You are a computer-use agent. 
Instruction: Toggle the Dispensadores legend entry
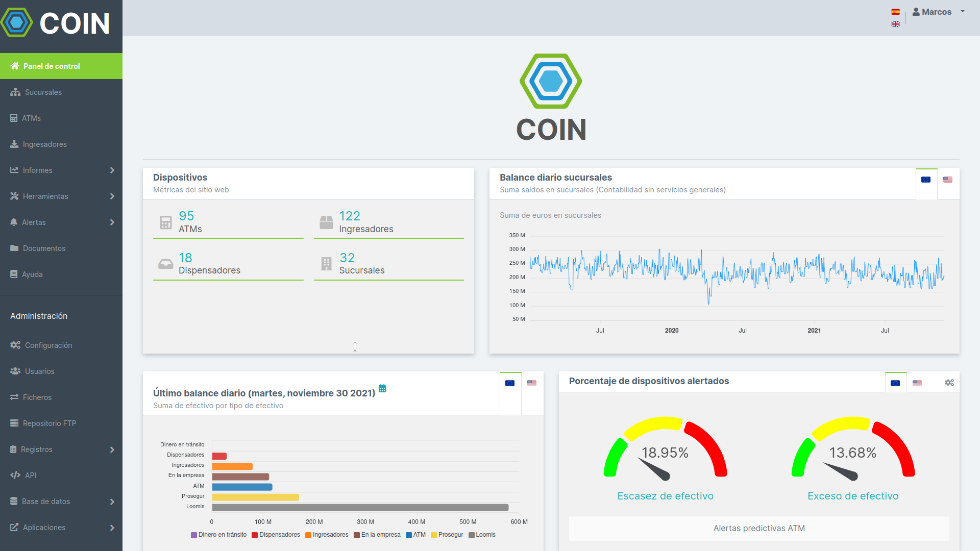coord(276,535)
